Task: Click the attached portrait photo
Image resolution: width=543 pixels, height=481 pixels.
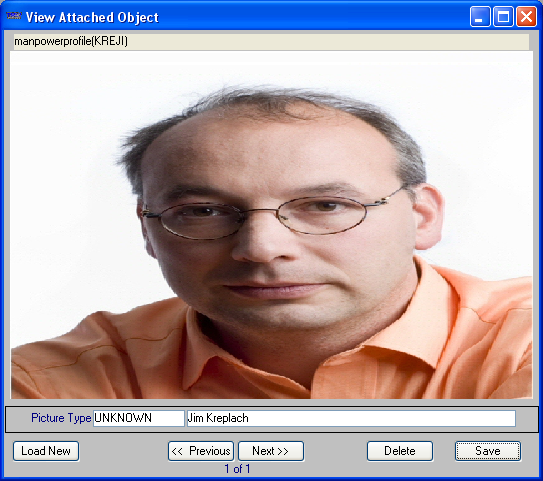Action: (x=272, y=225)
